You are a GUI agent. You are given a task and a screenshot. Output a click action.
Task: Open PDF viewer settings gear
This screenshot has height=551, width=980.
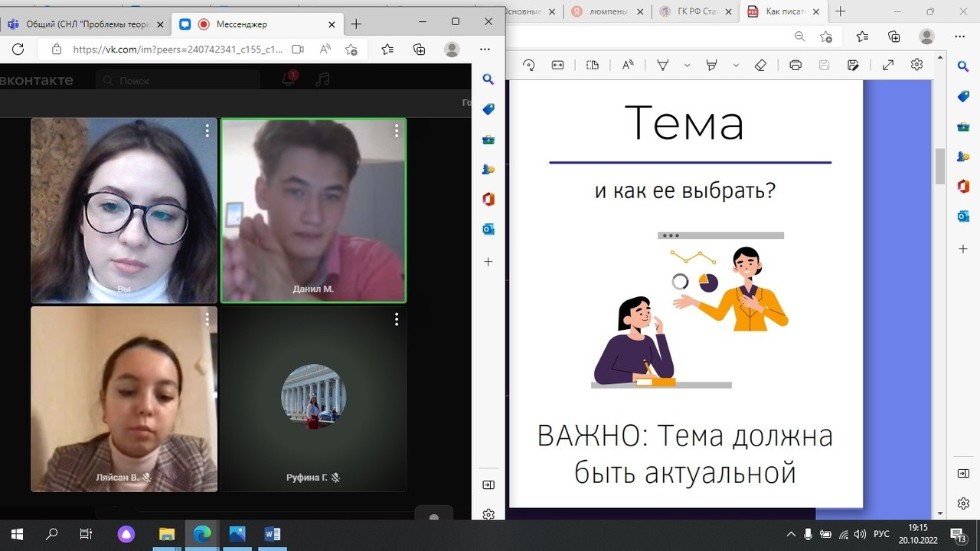[917, 65]
